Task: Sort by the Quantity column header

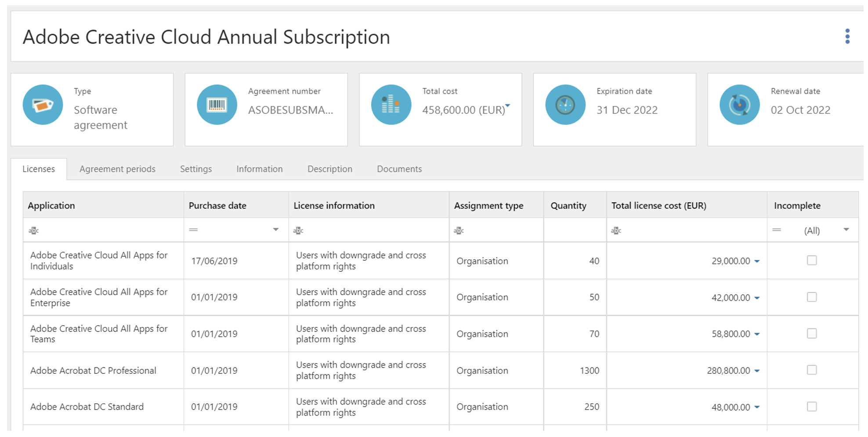Action: tap(575, 205)
